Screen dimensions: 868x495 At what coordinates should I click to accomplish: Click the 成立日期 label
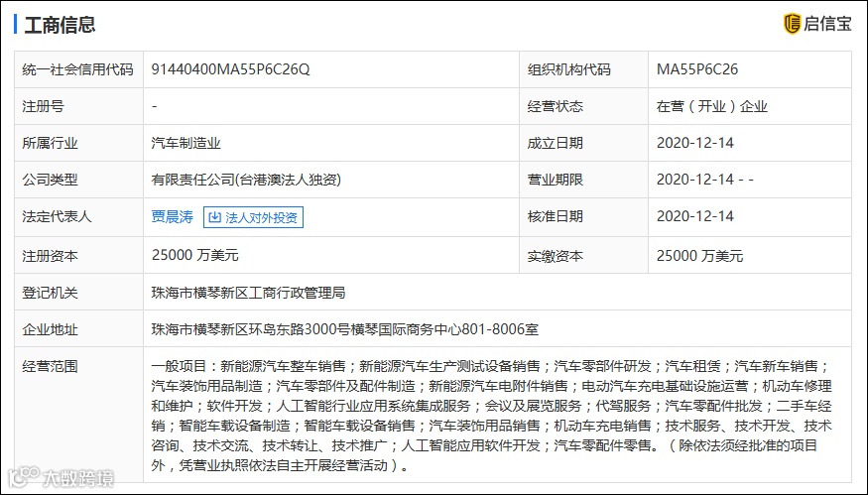click(556, 143)
